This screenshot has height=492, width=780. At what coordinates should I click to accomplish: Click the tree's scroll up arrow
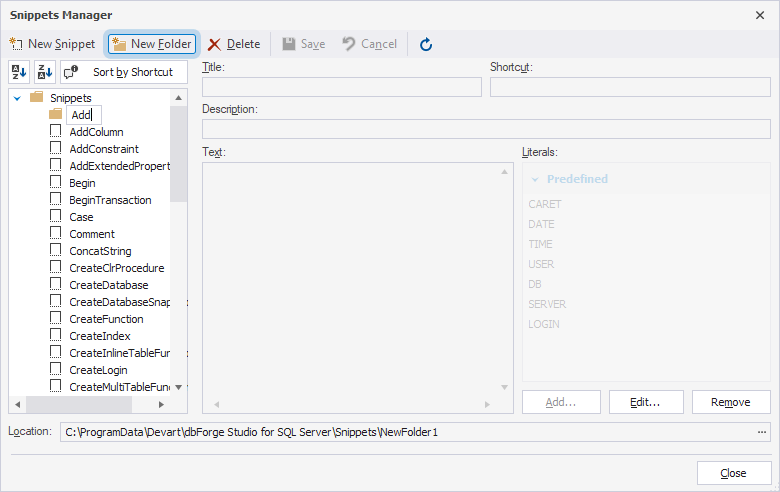(179, 98)
